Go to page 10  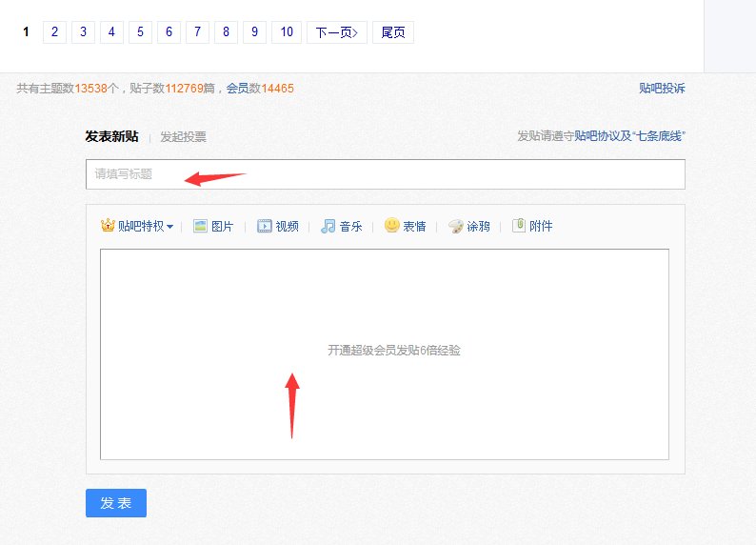point(287,32)
